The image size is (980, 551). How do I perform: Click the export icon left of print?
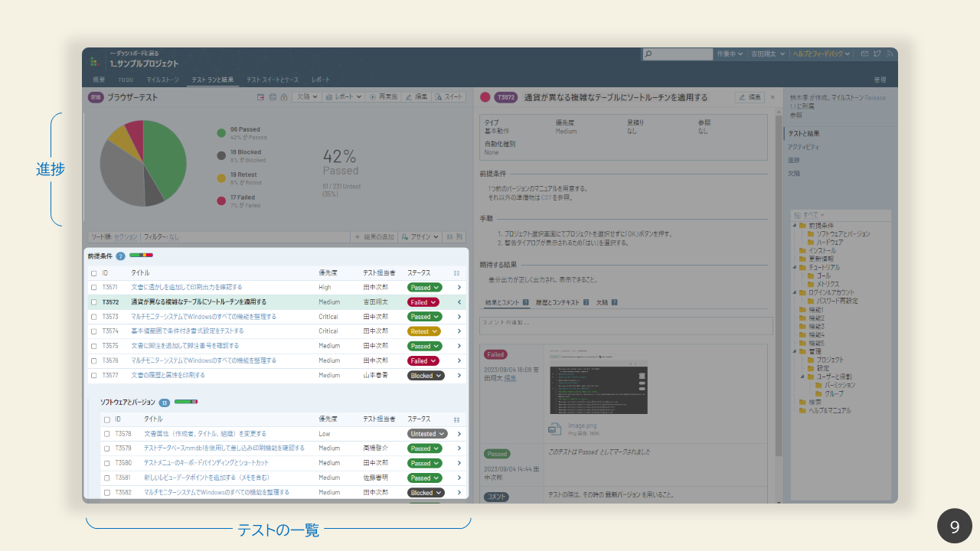click(261, 97)
